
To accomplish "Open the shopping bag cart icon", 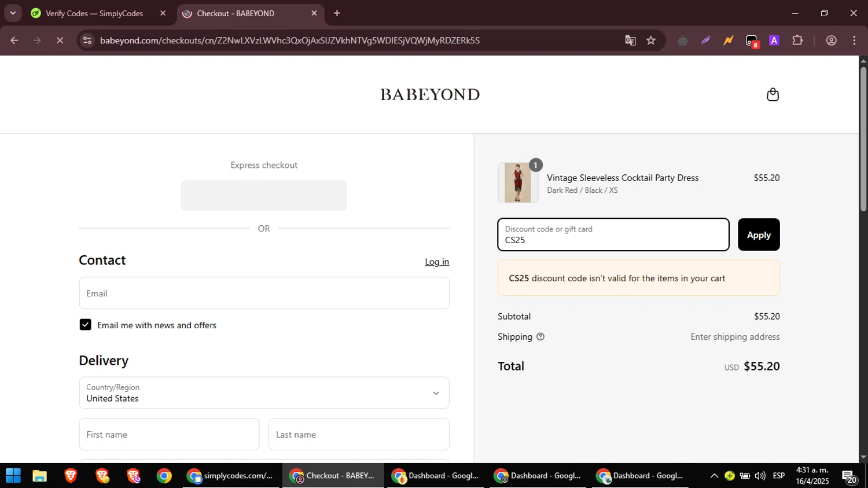I will [773, 94].
